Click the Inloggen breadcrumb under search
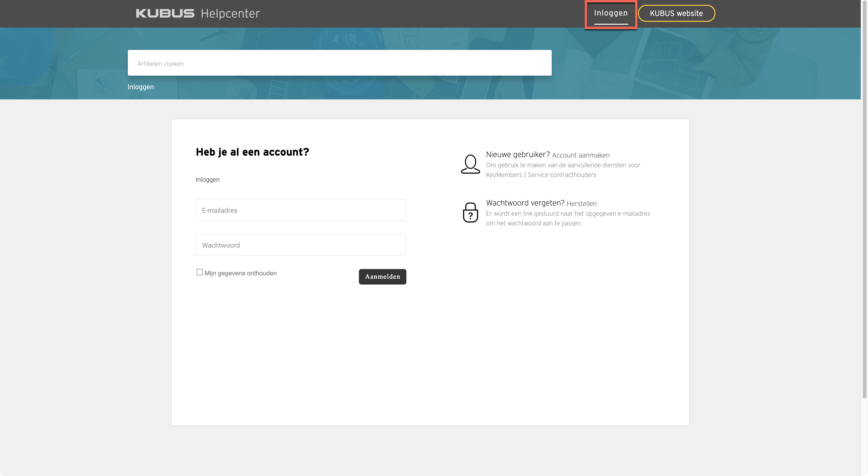 (140, 87)
